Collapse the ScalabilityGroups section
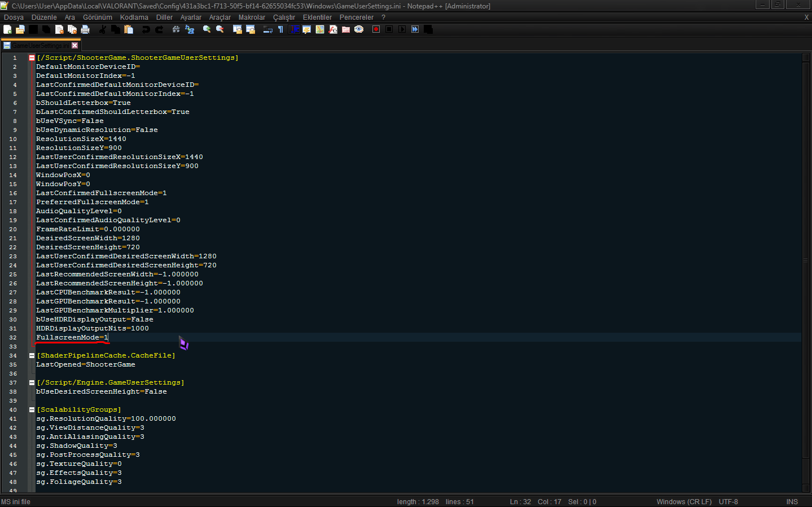The width and height of the screenshot is (812, 507). point(31,409)
